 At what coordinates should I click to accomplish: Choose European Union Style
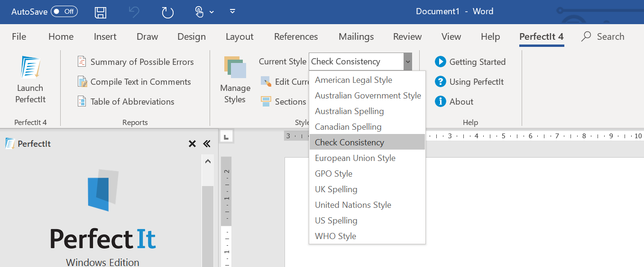point(367,158)
